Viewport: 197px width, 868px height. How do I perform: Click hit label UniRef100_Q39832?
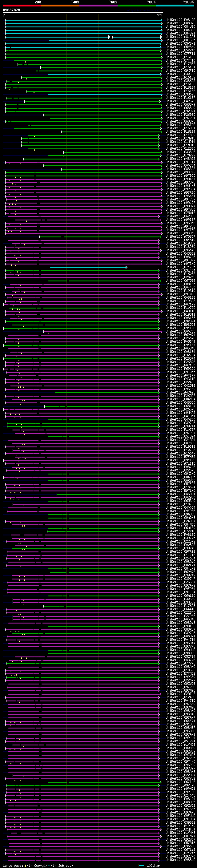pyautogui.click(x=180, y=822)
